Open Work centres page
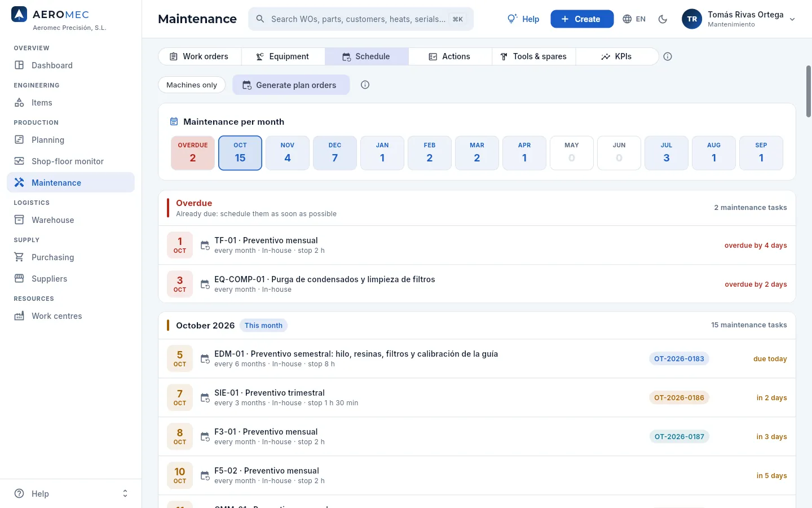 (x=70, y=316)
